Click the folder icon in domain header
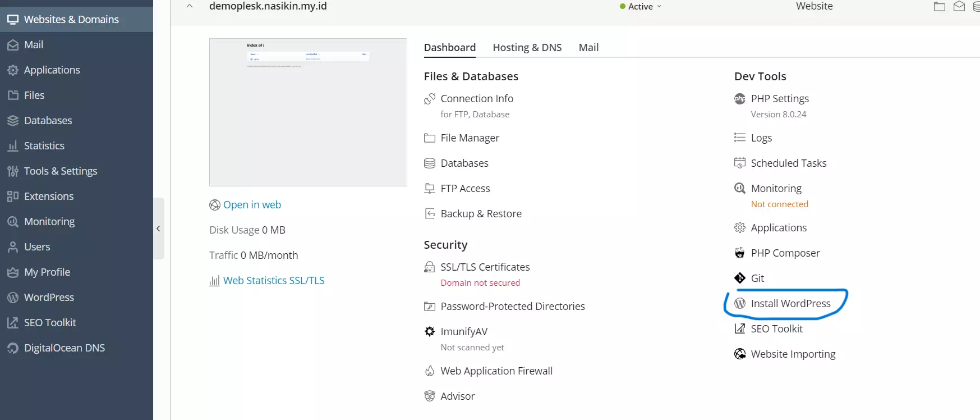 point(940,7)
